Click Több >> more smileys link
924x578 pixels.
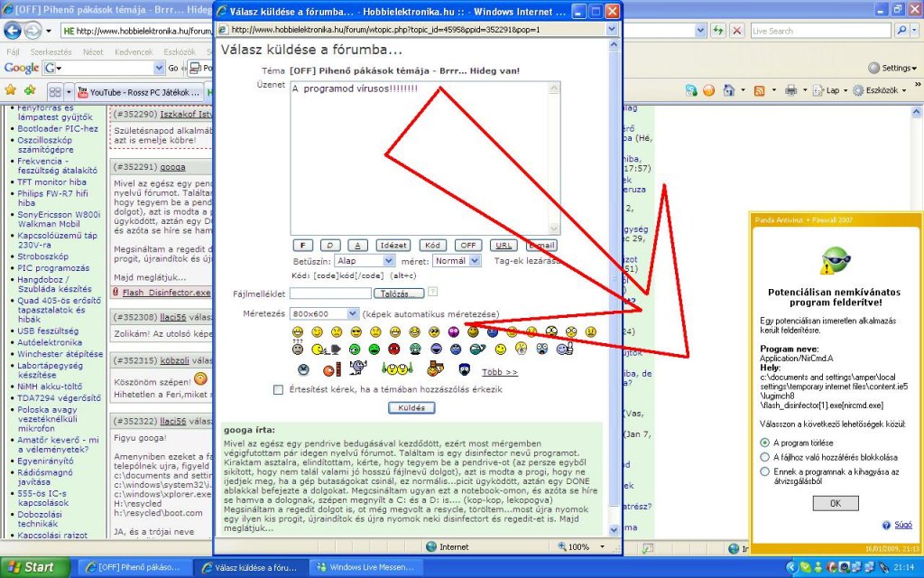[499, 371]
